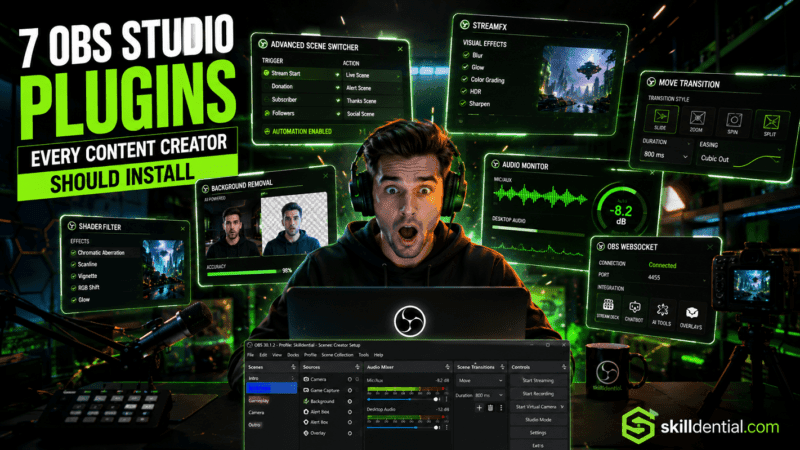Toggle the HDR effect in StreamFX
Viewport: 800px width, 450px height.
464,91
